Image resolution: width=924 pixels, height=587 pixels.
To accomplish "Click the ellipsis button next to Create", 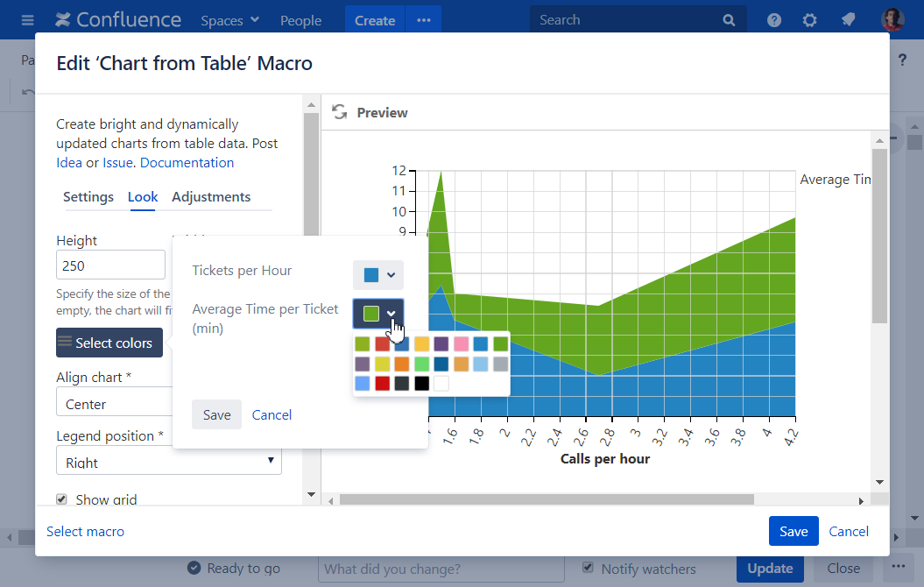I will pyautogui.click(x=424, y=20).
